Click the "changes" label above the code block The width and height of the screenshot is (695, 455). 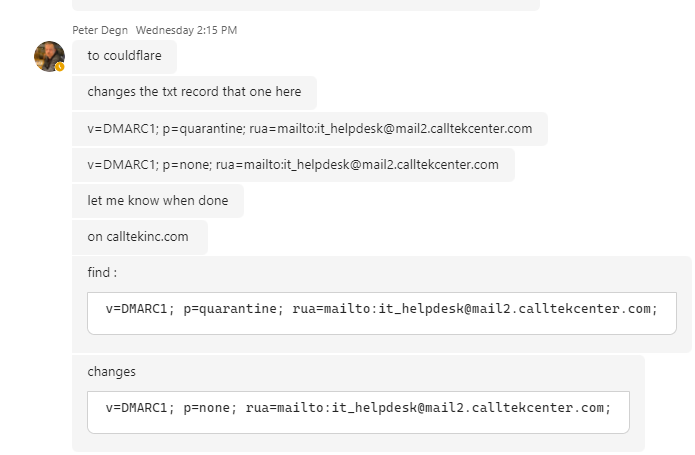(x=111, y=372)
